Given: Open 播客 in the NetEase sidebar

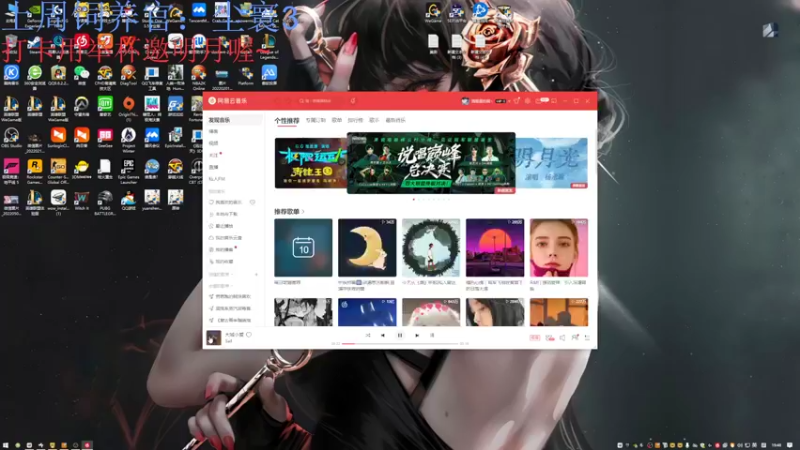Looking at the screenshot, I should [x=213, y=132].
